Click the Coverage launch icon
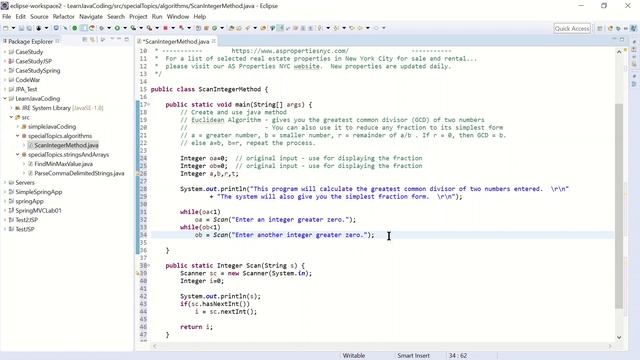This screenshot has width=640, height=360. pos(133,28)
